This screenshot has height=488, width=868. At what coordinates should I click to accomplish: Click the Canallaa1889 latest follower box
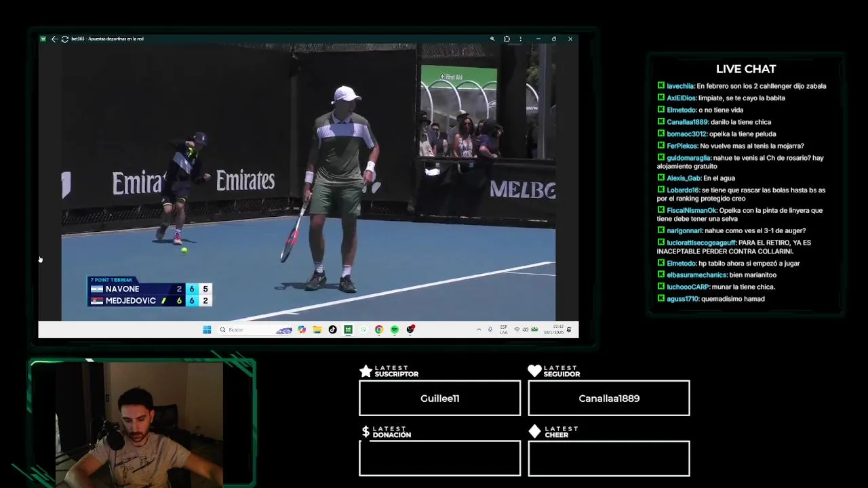tap(609, 398)
